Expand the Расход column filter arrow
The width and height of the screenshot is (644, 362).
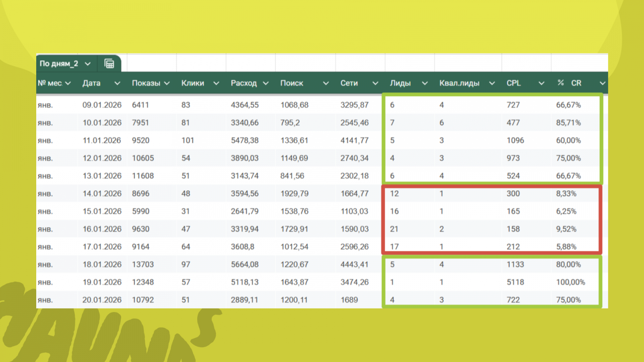coord(266,83)
